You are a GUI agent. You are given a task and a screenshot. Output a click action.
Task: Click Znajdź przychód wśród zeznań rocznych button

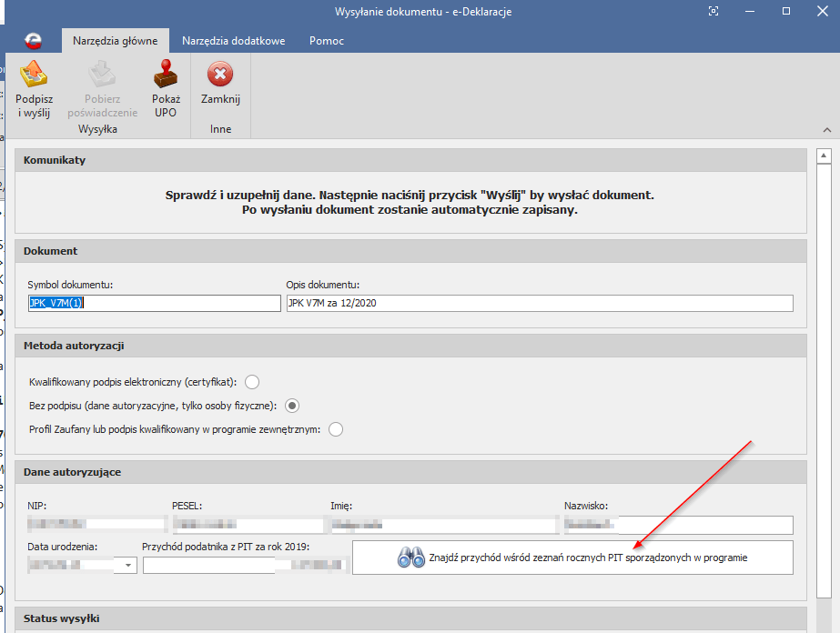coord(572,558)
